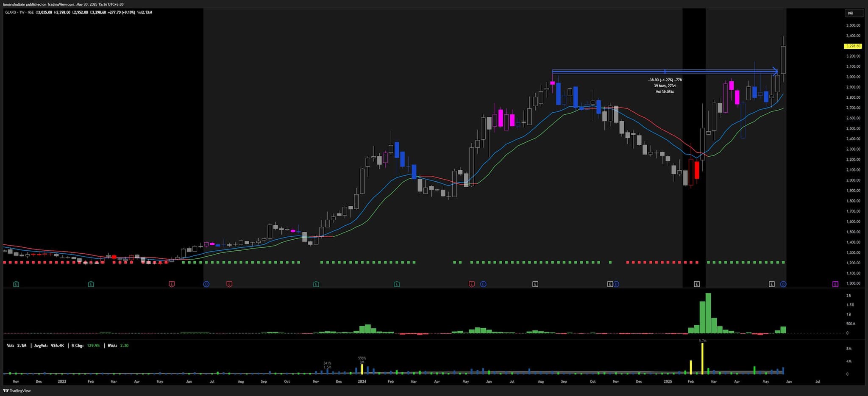This screenshot has width=868, height=396.
Task: Click the 3,500.00 level on the price axis
Action: pyautogui.click(x=853, y=25)
